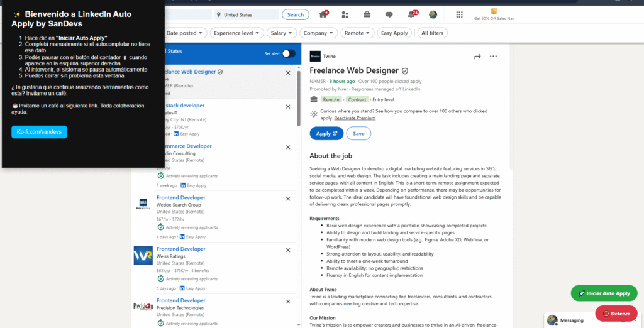The width and height of the screenshot is (644, 328).
Task: Dismiss the Frontend Developer Wedoe job
Action: [288, 198]
